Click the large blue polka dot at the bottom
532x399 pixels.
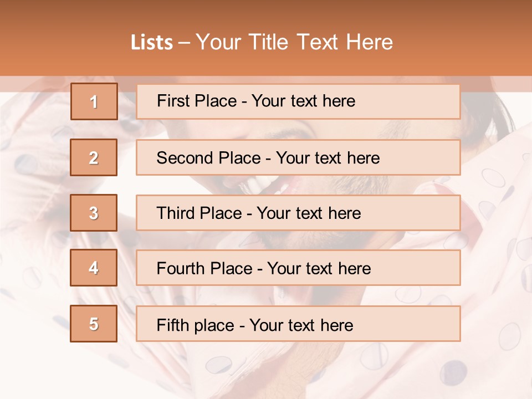click(x=454, y=371)
